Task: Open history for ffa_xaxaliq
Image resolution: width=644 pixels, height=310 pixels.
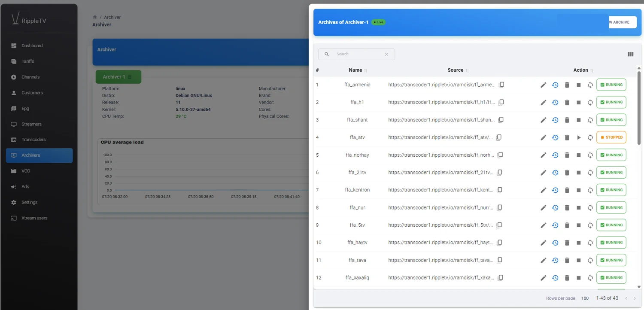Action: [555, 278]
